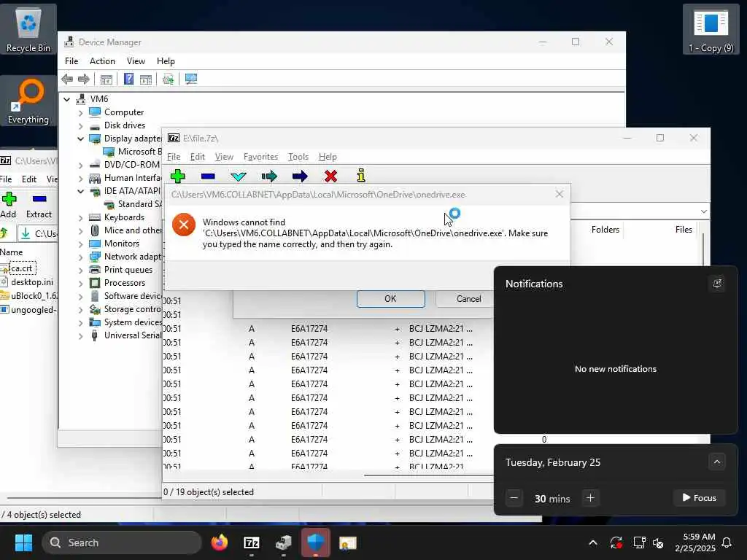Click the Windows Start button
747x560 pixels.
(x=23, y=542)
